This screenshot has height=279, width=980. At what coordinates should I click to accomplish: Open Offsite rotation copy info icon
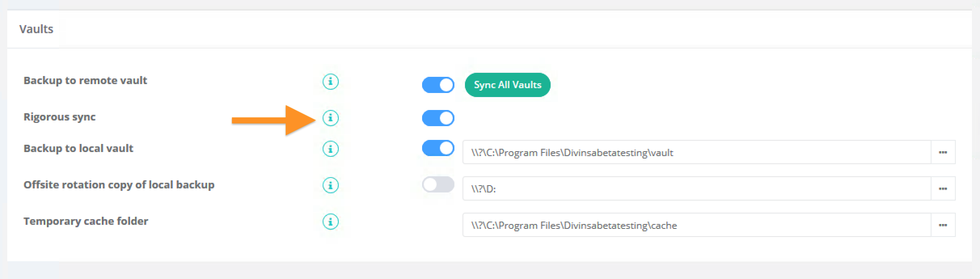coord(330,185)
